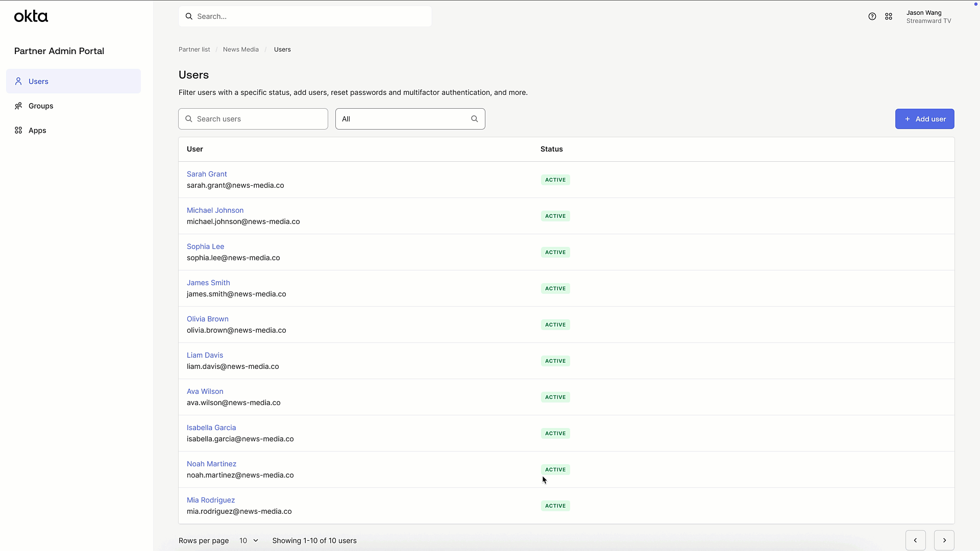The height and width of the screenshot is (551, 980).
Task: Click the Okta logo
Action: click(x=30, y=16)
